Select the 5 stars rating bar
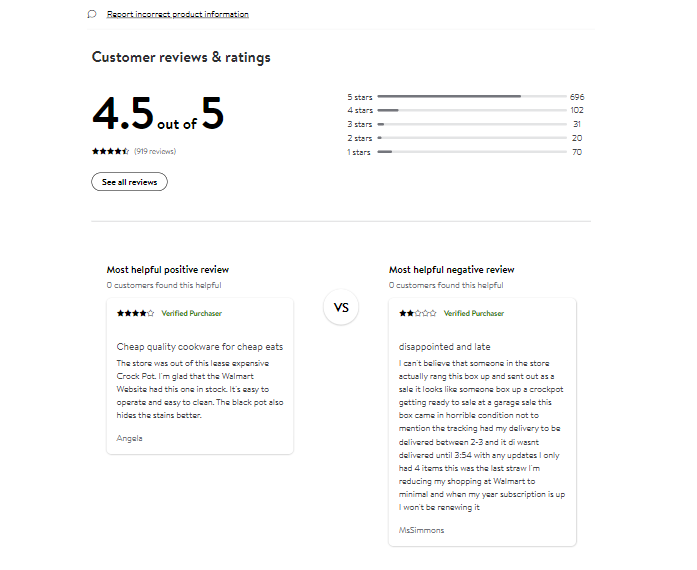 point(472,96)
